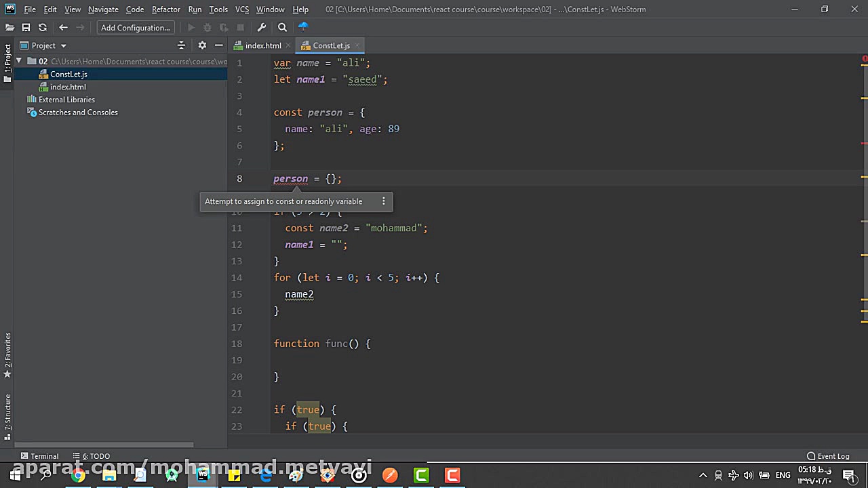Screen dimensions: 868x488
Task: Open Search Everywhere magnifier icon
Action: pyautogui.click(x=282, y=27)
